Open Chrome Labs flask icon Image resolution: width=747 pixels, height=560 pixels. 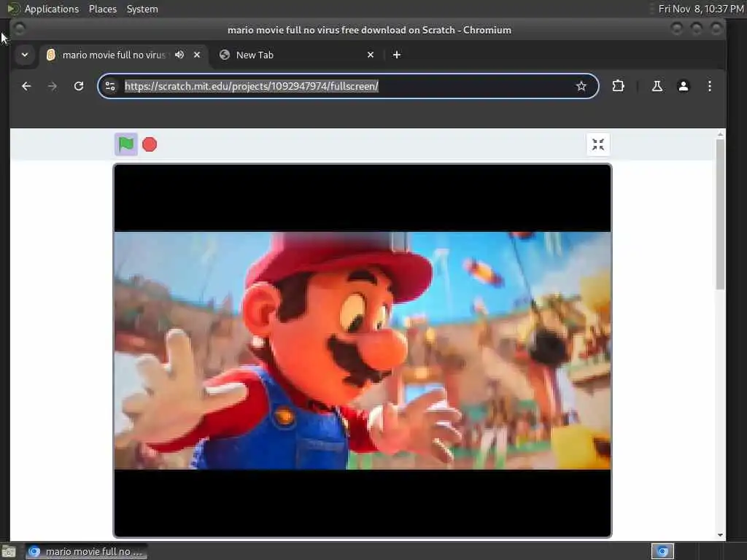coord(657,86)
